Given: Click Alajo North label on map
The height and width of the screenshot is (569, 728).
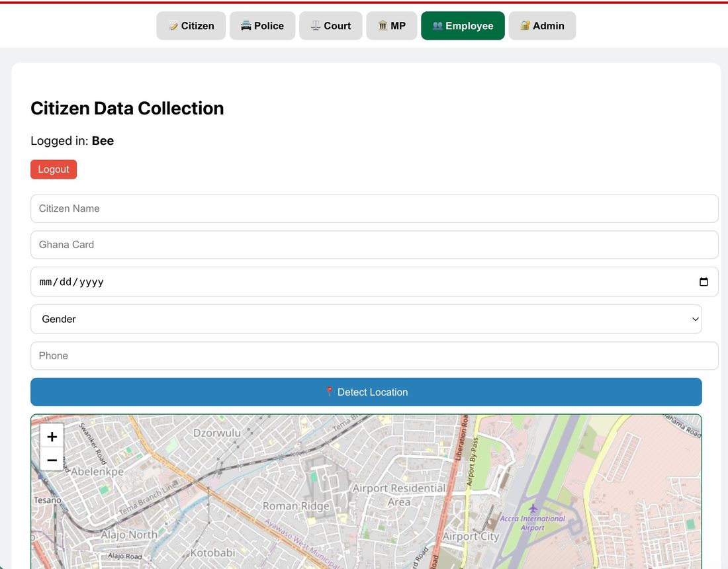Looking at the screenshot, I should click(x=129, y=535).
